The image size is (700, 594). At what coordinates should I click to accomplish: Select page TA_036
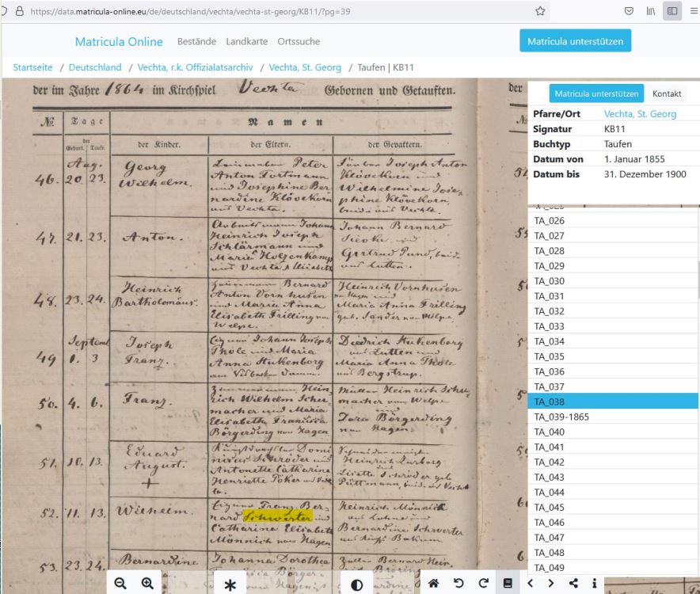coord(613,371)
